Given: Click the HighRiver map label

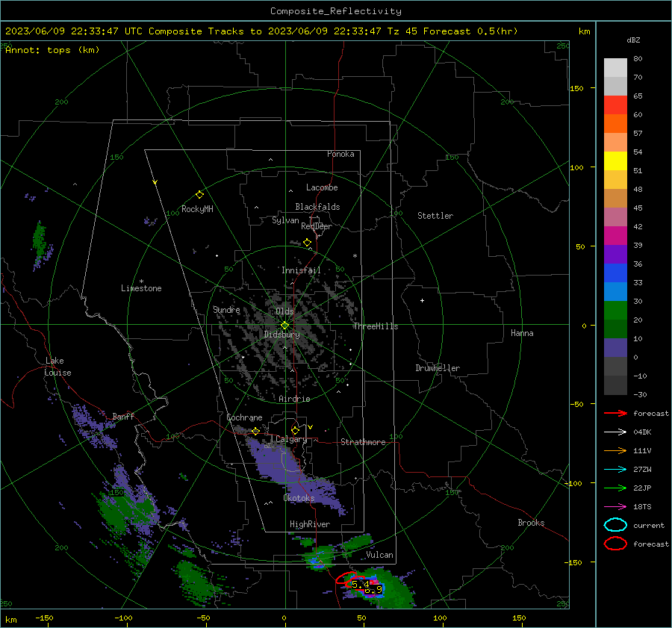Looking at the screenshot, I should [309, 524].
